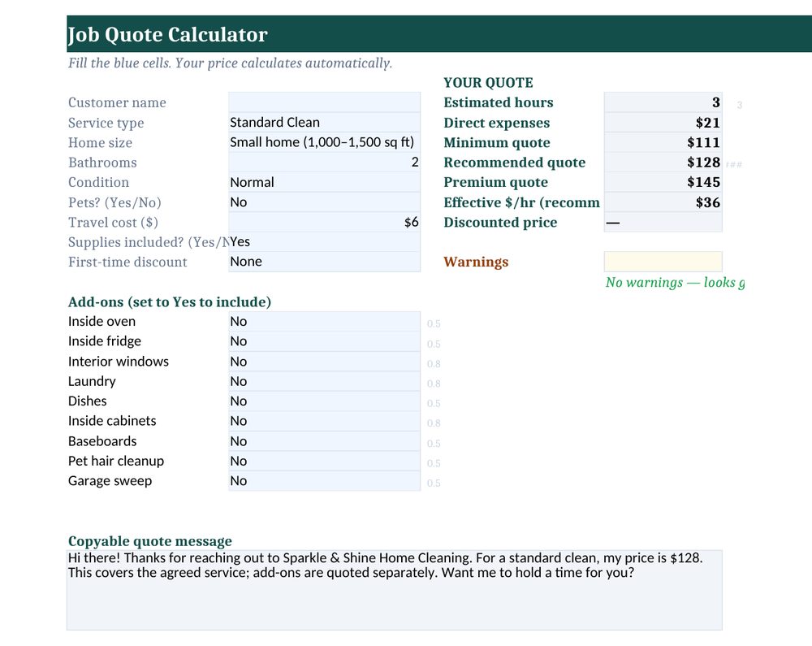
Task: Click the 'Estimated hours' label
Action: coord(499,102)
